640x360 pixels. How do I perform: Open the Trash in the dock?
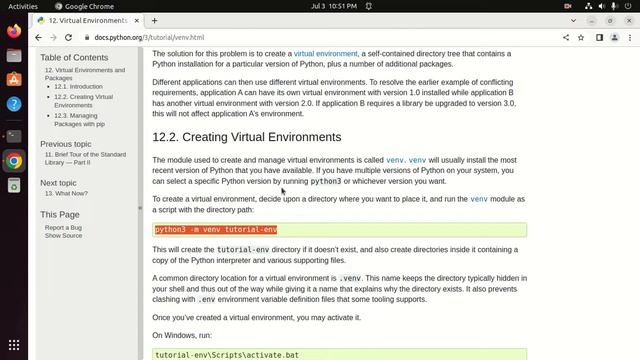(14, 186)
